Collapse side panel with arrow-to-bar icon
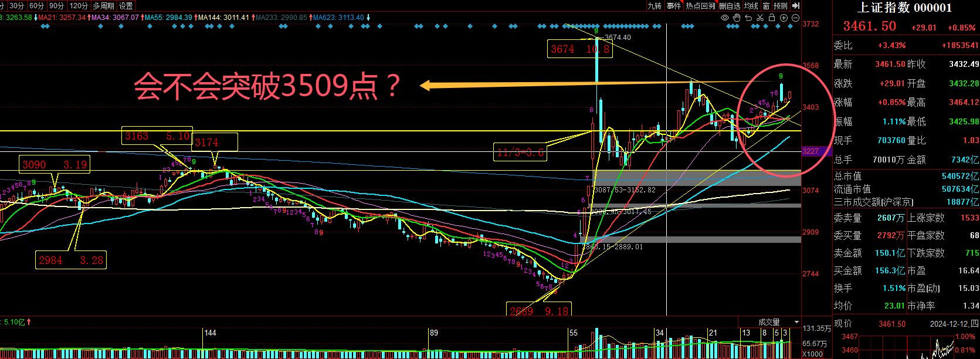Viewport: 980px width, 359px height. 796,5
